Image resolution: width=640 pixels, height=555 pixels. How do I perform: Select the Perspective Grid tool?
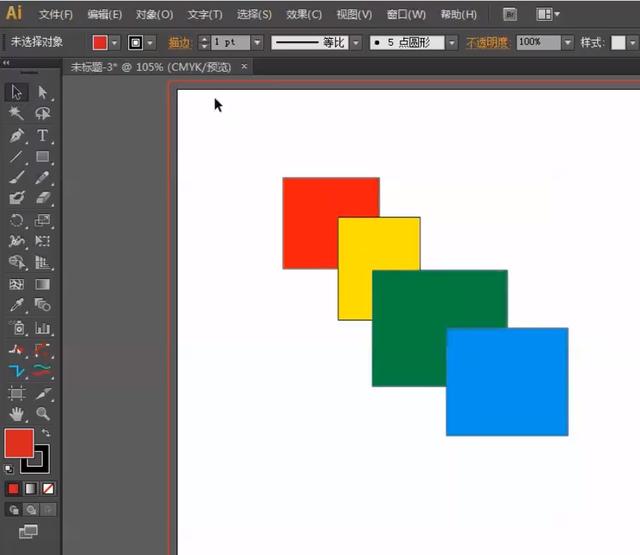click(42, 262)
